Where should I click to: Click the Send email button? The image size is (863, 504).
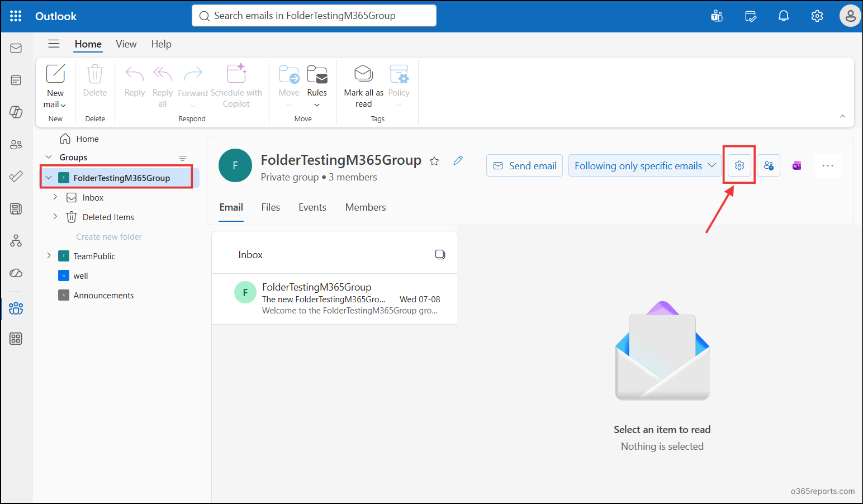coord(524,165)
